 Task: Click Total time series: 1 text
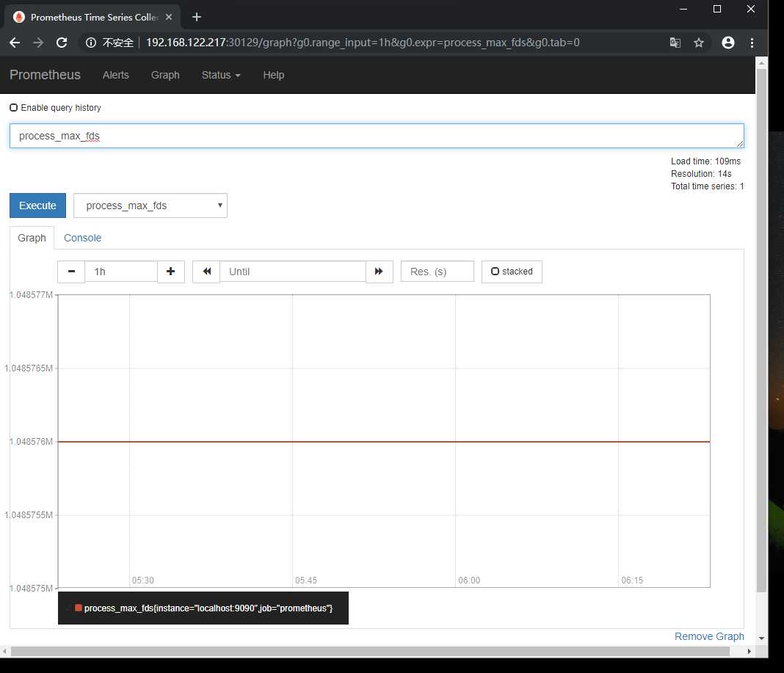tap(708, 186)
